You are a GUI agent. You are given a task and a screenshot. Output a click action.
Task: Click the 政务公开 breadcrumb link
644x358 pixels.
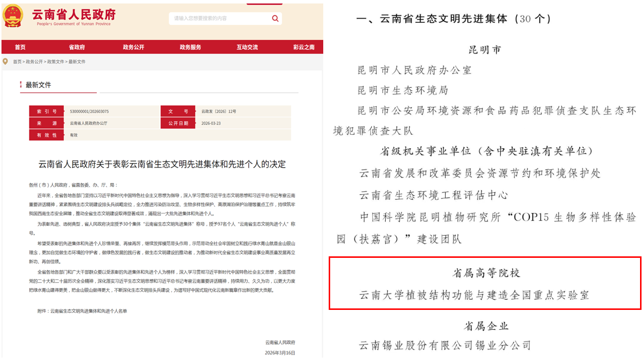pyautogui.click(x=34, y=62)
